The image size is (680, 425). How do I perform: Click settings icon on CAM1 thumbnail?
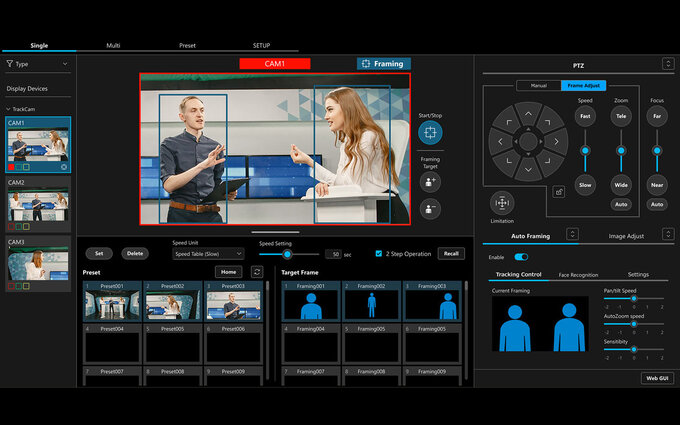point(64,167)
